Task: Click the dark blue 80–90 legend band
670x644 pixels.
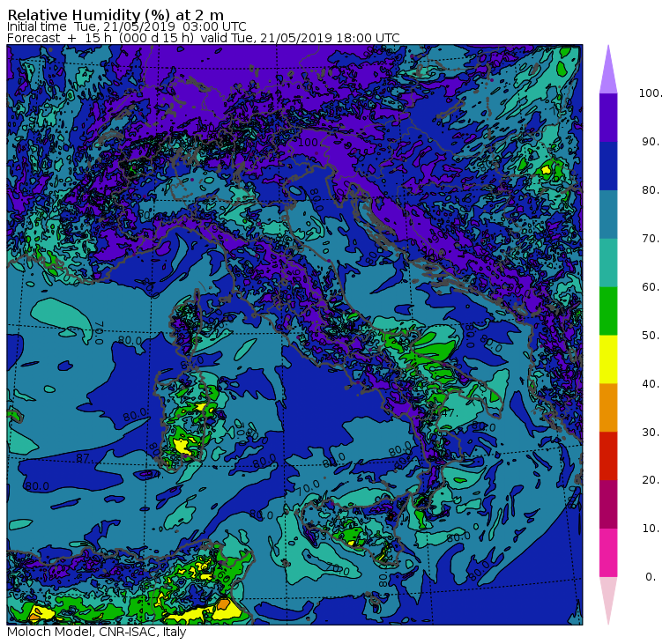Action: (608, 166)
